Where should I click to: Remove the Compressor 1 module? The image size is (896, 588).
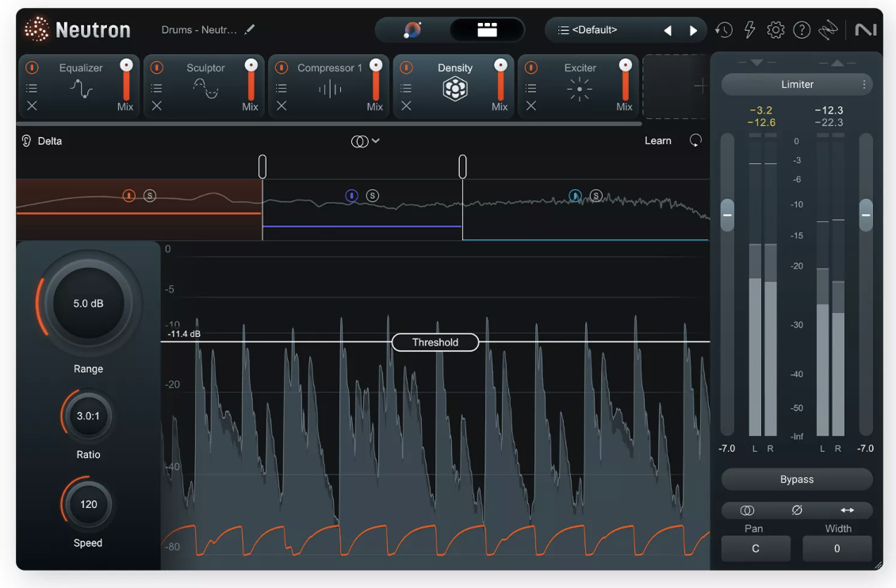coord(281,105)
